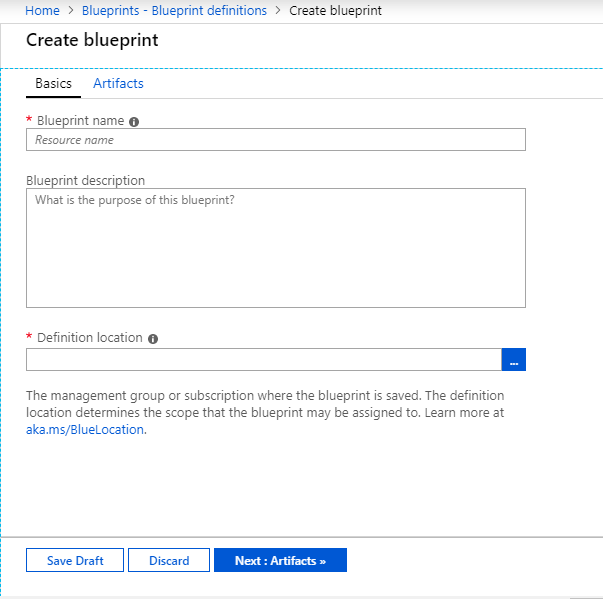
Task: Click the Definition location field label
Action: (89, 338)
